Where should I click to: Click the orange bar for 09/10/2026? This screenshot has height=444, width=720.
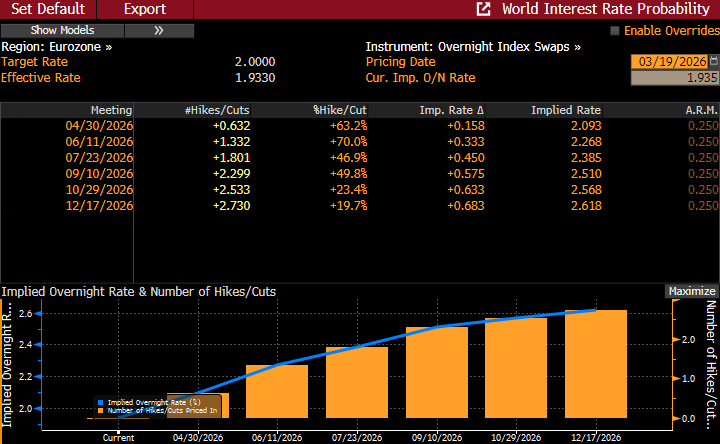(x=436, y=372)
